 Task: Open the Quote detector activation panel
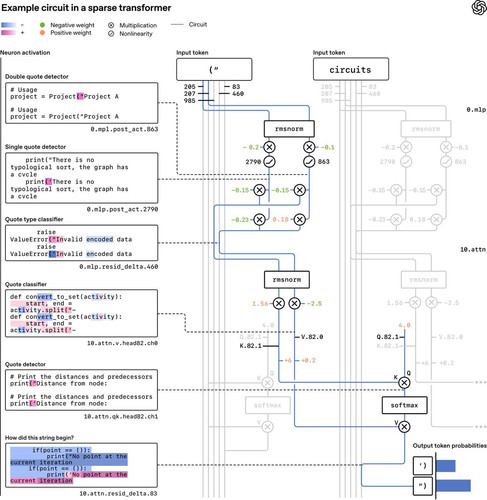click(x=82, y=390)
